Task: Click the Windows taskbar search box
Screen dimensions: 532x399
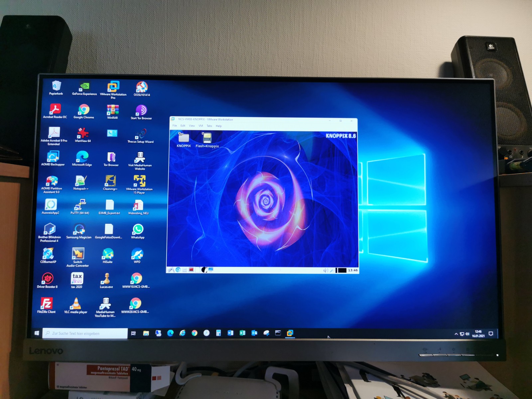Action: (85, 333)
